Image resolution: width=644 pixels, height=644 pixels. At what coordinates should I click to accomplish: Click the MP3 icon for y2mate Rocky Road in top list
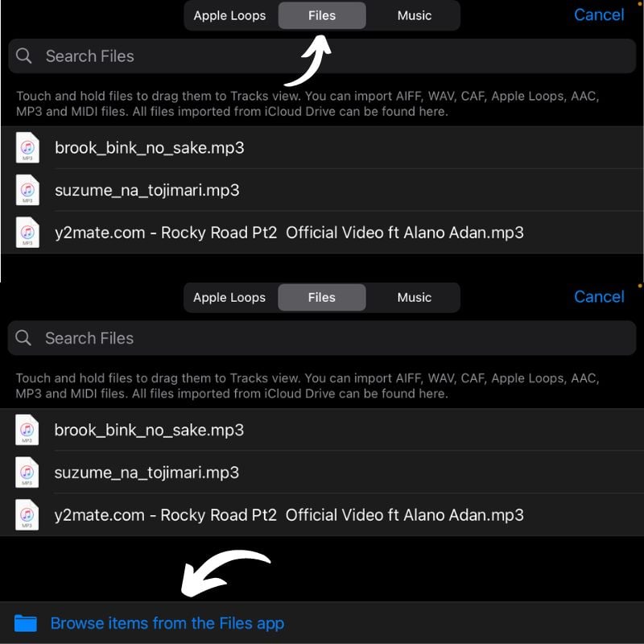point(27,233)
